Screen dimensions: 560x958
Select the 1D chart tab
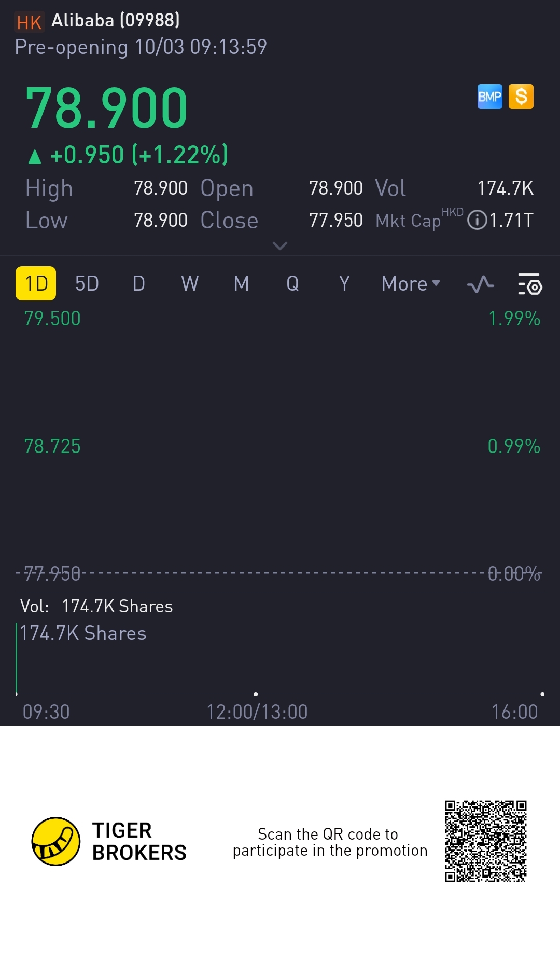[36, 283]
